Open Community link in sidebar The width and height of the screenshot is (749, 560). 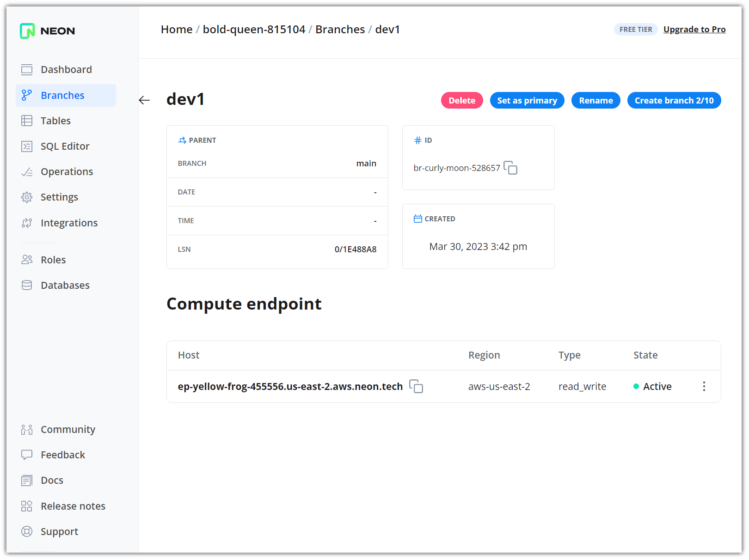click(66, 430)
